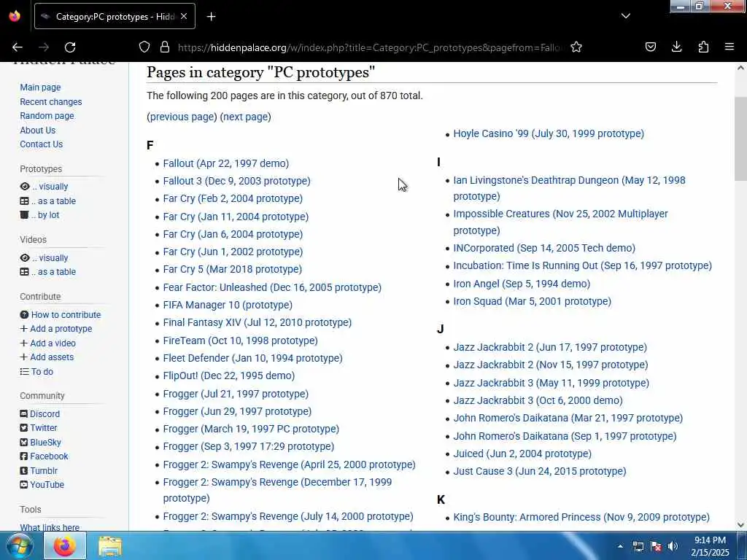Image resolution: width=747 pixels, height=560 pixels.
Task: Select the Category:PC prototypes browser tab
Action: pyautogui.click(x=115, y=16)
